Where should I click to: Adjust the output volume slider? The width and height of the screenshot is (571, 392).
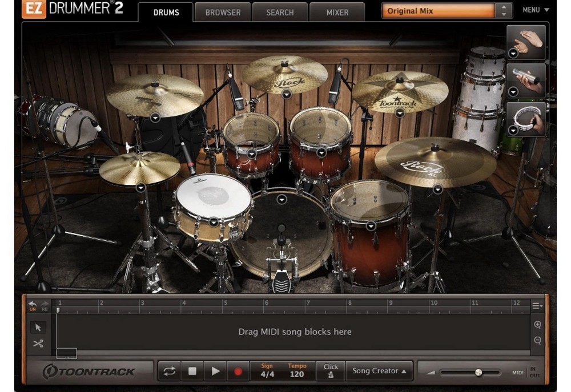tap(478, 371)
